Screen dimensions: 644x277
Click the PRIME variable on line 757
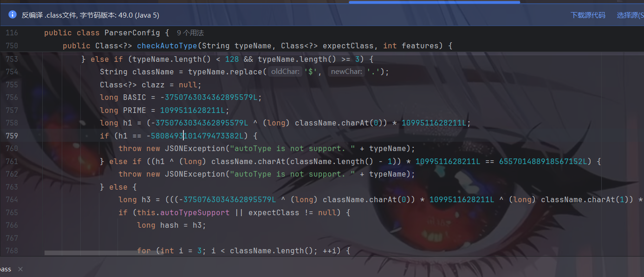pyautogui.click(x=135, y=110)
